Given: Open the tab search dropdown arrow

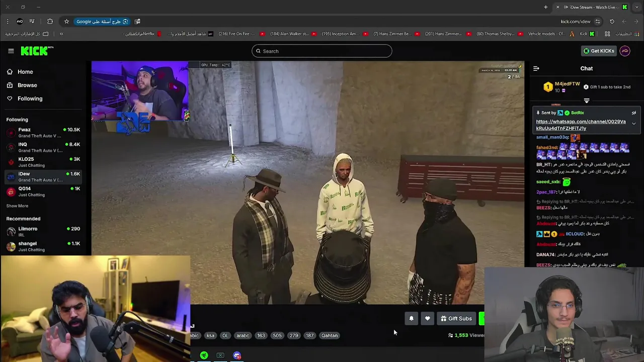Looking at the screenshot, I should coord(636,7).
